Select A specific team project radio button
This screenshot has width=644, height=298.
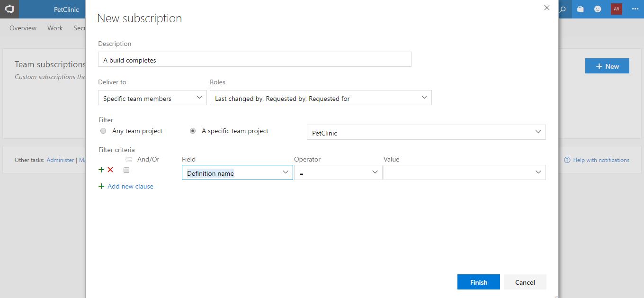[193, 131]
